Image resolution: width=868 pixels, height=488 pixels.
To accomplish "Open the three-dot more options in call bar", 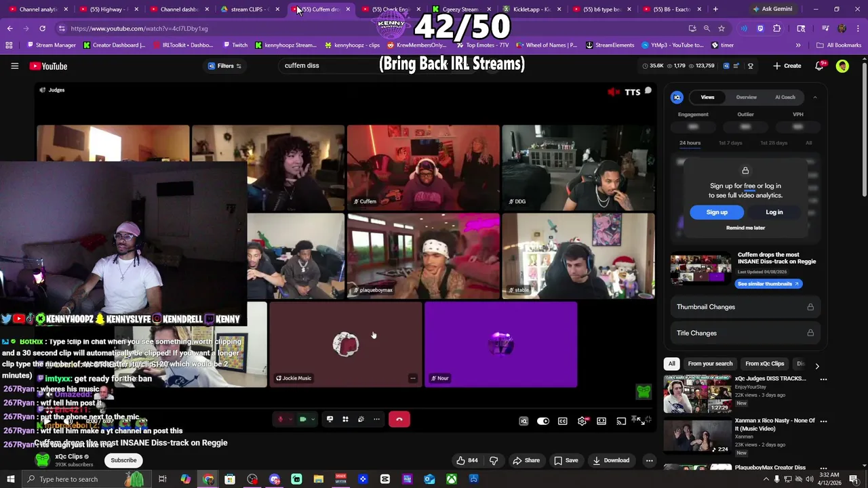I will click(376, 420).
